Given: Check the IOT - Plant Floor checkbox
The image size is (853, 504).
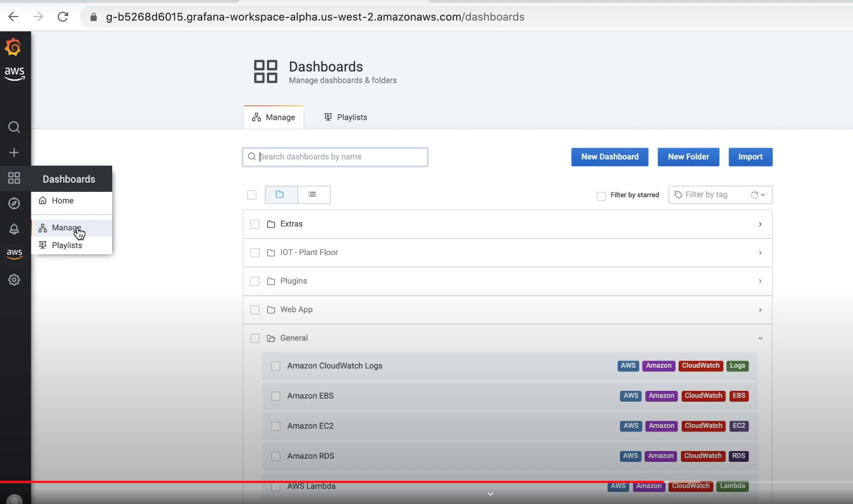Looking at the screenshot, I should (x=255, y=253).
